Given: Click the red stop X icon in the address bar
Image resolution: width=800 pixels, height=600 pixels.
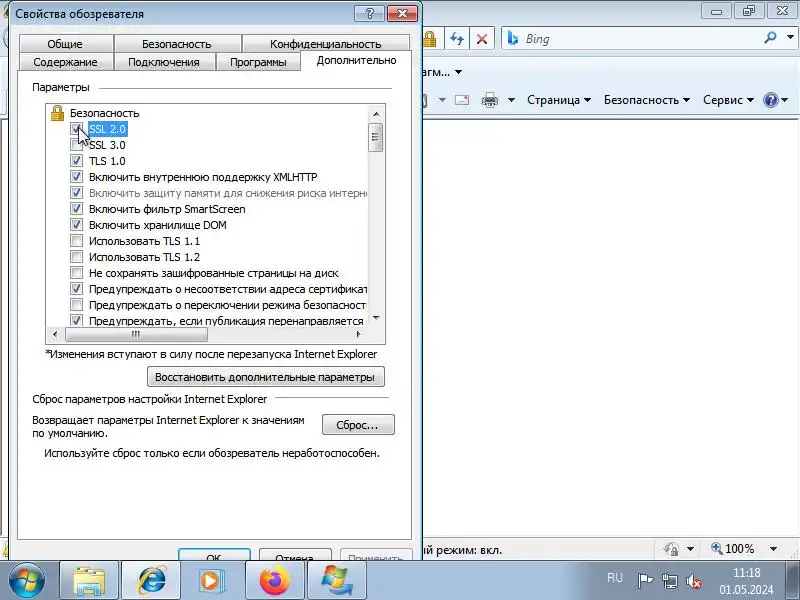Looking at the screenshot, I should coord(482,39).
